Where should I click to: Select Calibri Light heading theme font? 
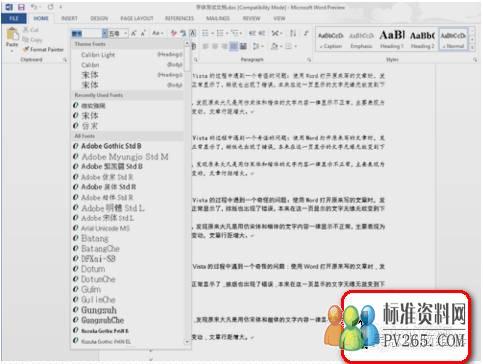128,55
